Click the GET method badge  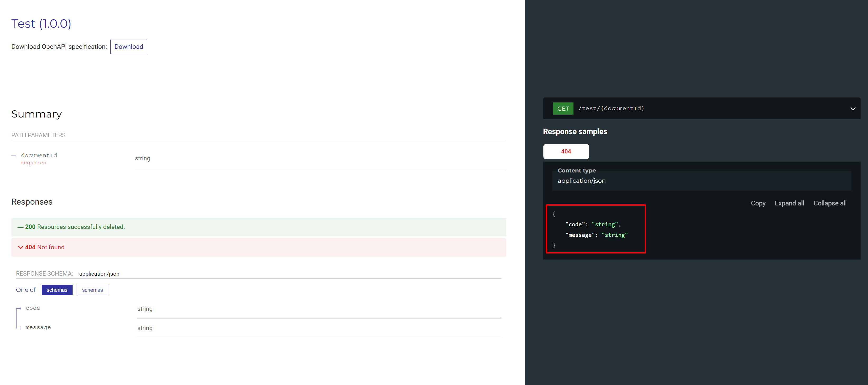tap(563, 108)
